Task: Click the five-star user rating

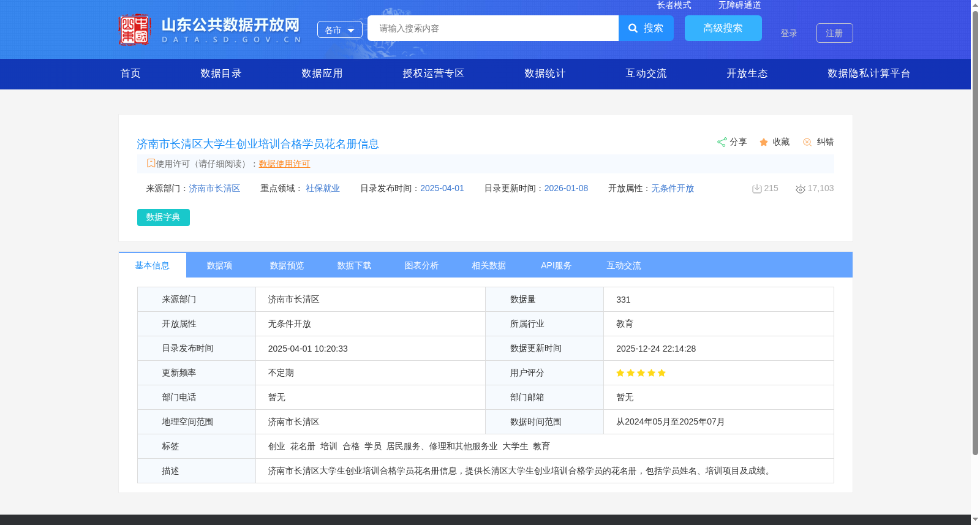Action: (641, 373)
